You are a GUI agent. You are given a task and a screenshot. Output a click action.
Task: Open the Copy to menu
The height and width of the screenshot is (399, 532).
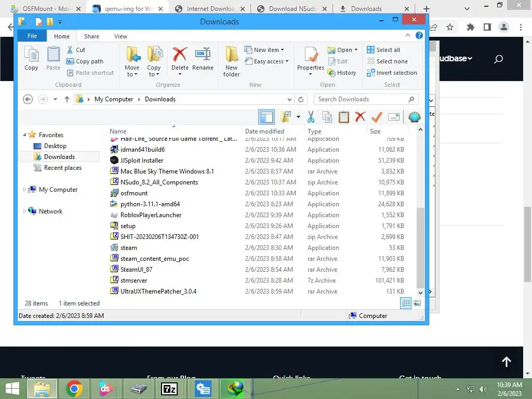[154, 61]
